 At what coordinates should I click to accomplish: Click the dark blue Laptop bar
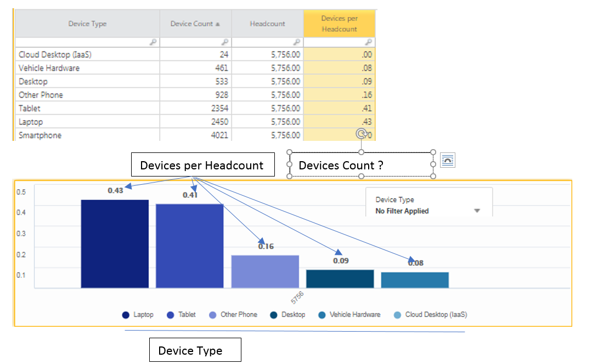point(115,244)
